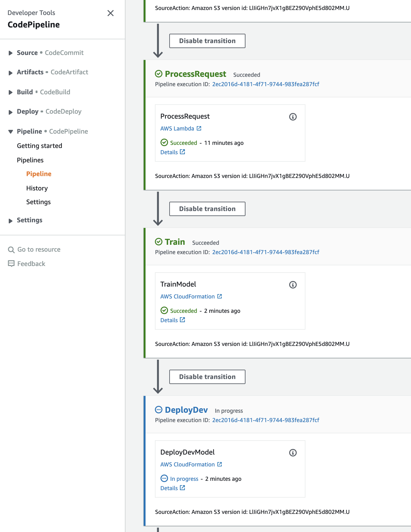The height and width of the screenshot is (532, 411).
Task: Click Details external icon in DeployDevModel action
Action: [x=183, y=488]
